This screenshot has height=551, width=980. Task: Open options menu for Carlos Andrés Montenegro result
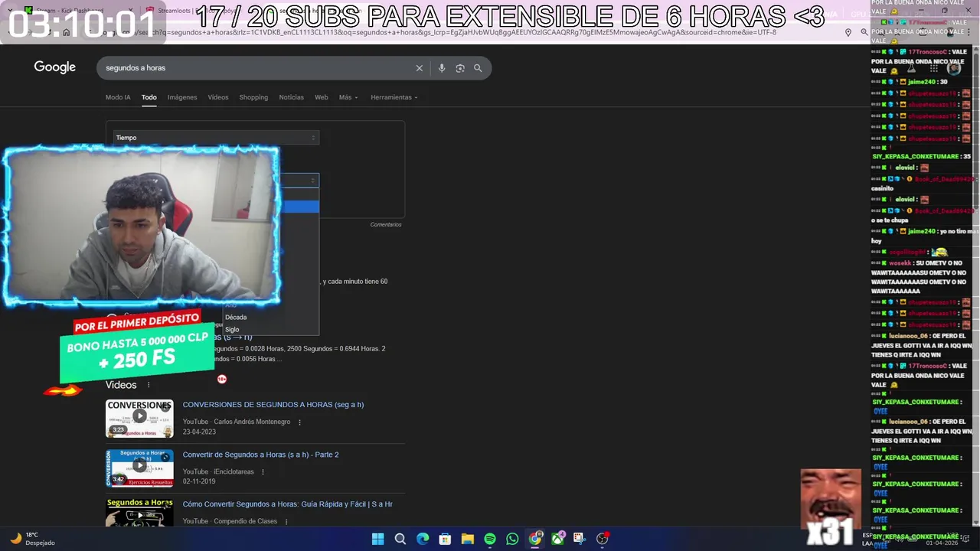tap(299, 422)
